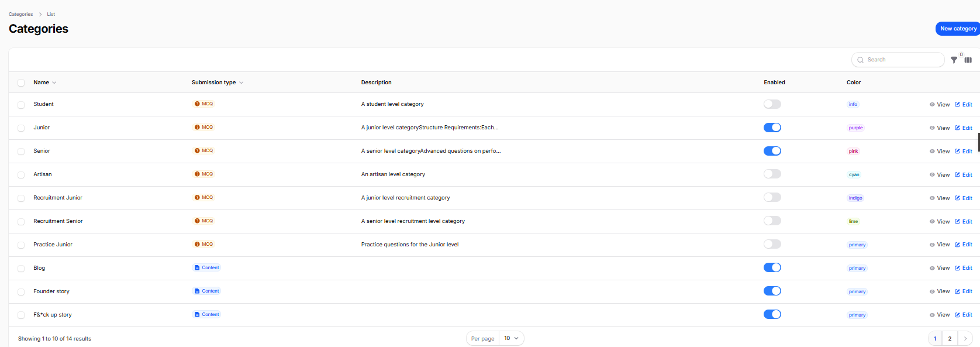Click the search magnifier icon
Viewport: 980px width, 347px height.
tap(860, 60)
